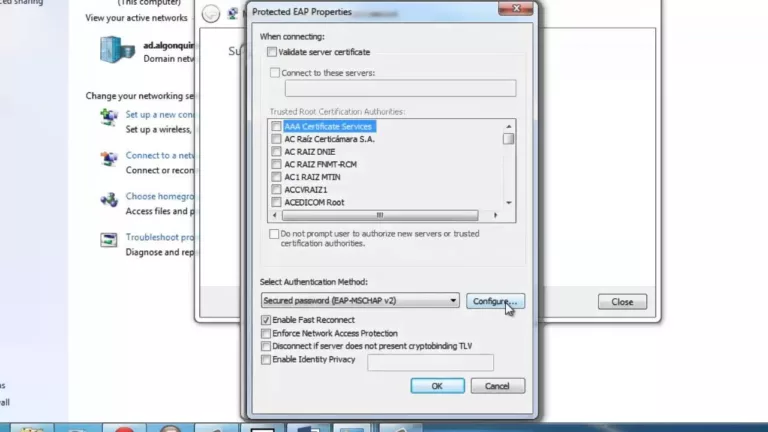Select ACEDICOM Root list entry
The width and height of the screenshot is (768, 432).
(314, 202)
